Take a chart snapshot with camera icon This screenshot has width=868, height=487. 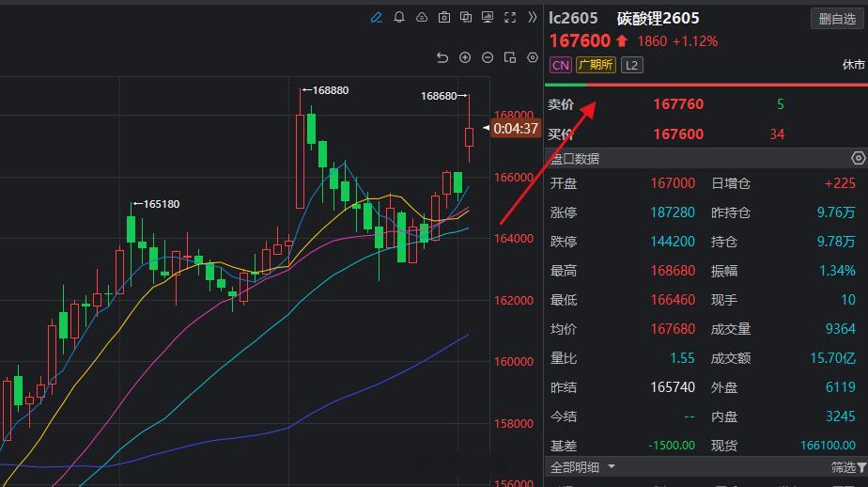point(444,18)
